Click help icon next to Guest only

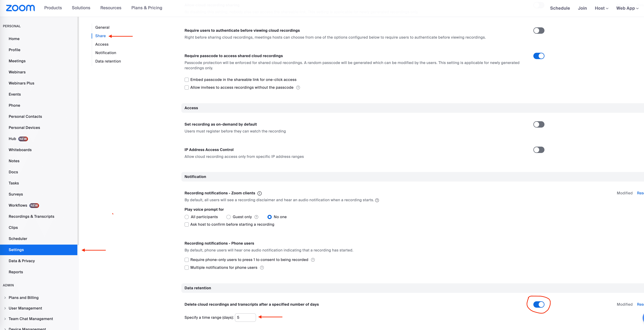(256, 217)
